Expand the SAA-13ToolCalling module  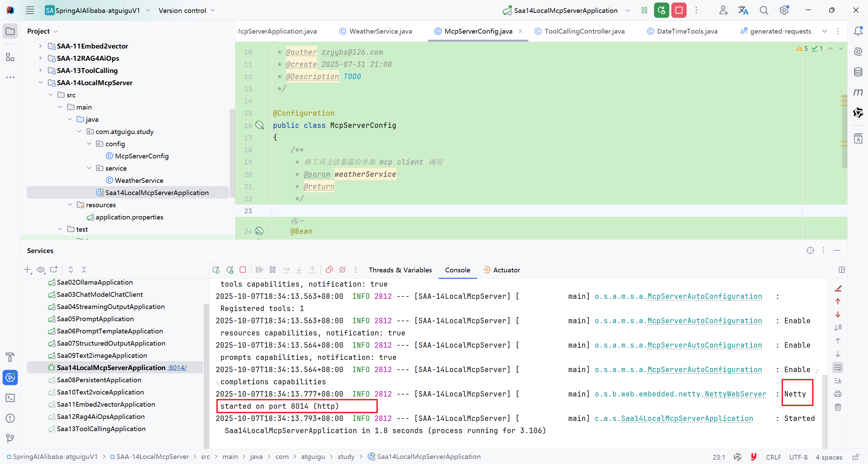[40, 70]
